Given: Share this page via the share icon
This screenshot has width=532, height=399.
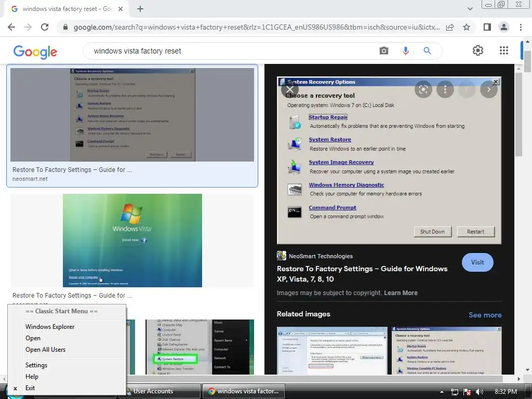Looking at the screenshot, I should coord(450,27).
